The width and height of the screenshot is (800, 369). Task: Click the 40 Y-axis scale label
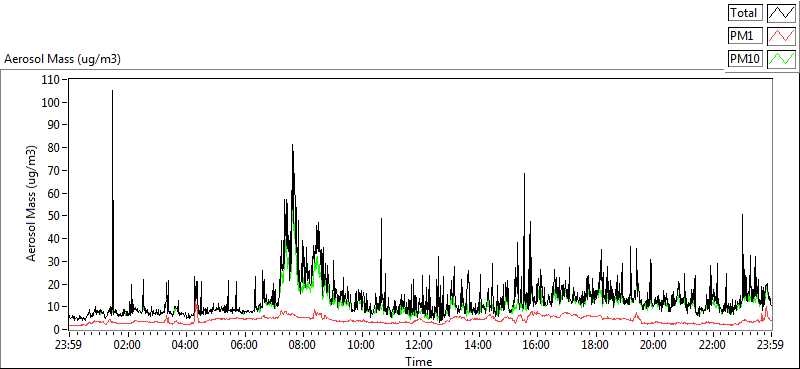[55, 239]
